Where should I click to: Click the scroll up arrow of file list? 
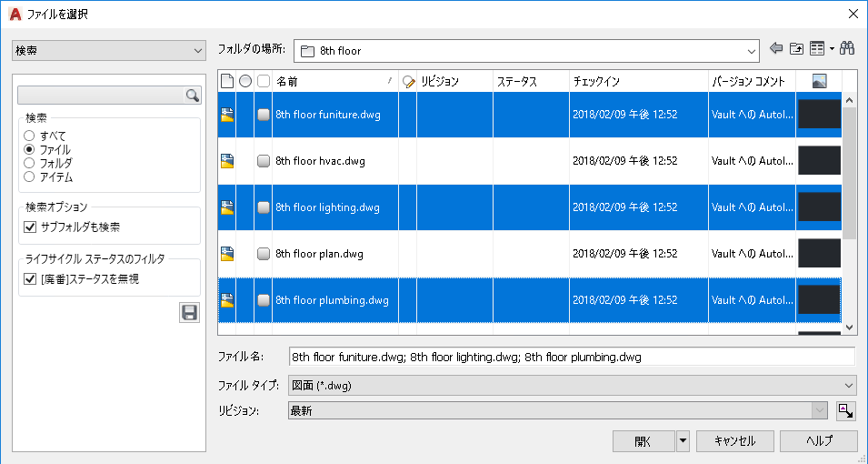(x=849, y=100)
